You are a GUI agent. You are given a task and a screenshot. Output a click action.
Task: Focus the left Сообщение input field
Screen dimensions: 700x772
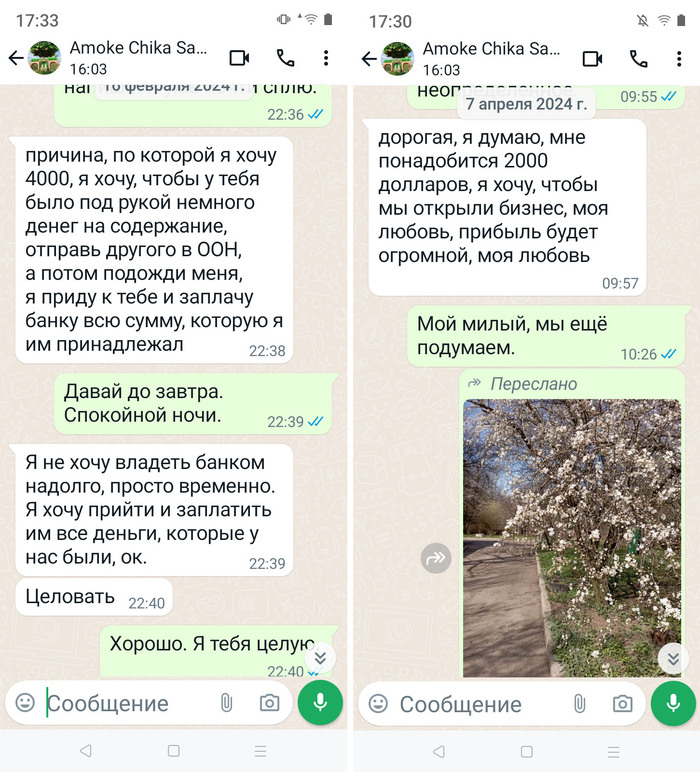128,703
